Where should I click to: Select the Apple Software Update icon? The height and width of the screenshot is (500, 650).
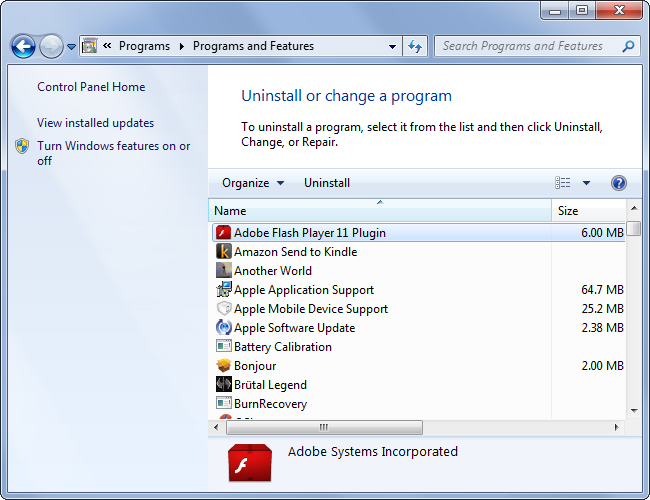click(x=224, y=328)
